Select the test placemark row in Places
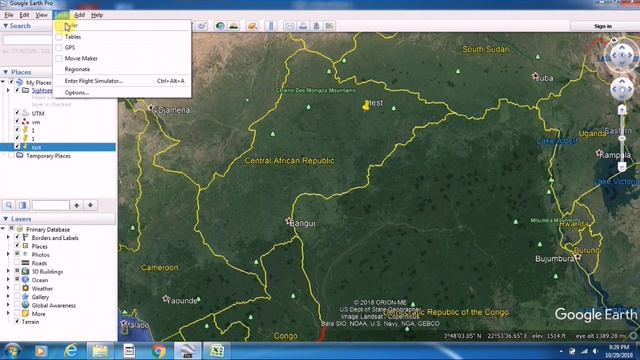The image size is (640, 360). [x=58, y=147]
